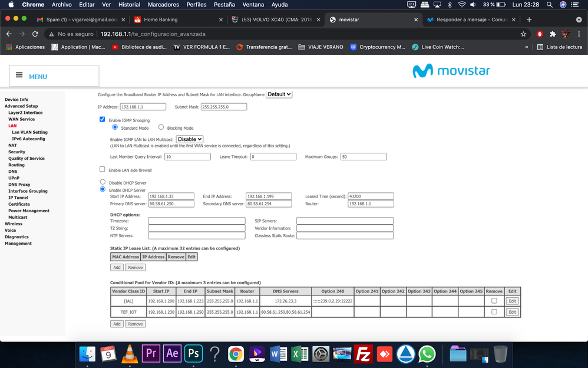Enable LAN side firewall checkbox

[x=103, y=170]
